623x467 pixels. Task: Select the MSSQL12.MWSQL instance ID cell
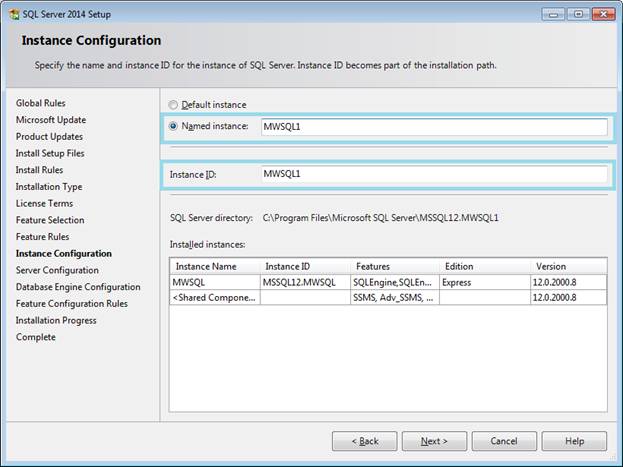point(305,282)
